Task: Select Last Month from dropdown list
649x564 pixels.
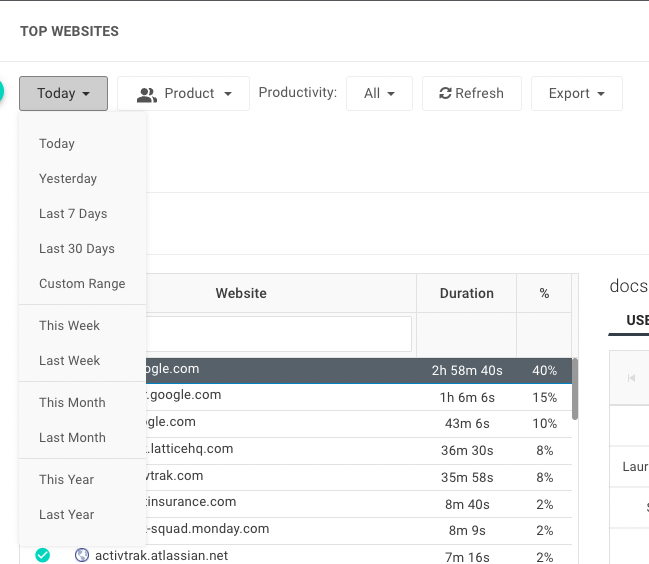Action: click(x=72, y=438)
